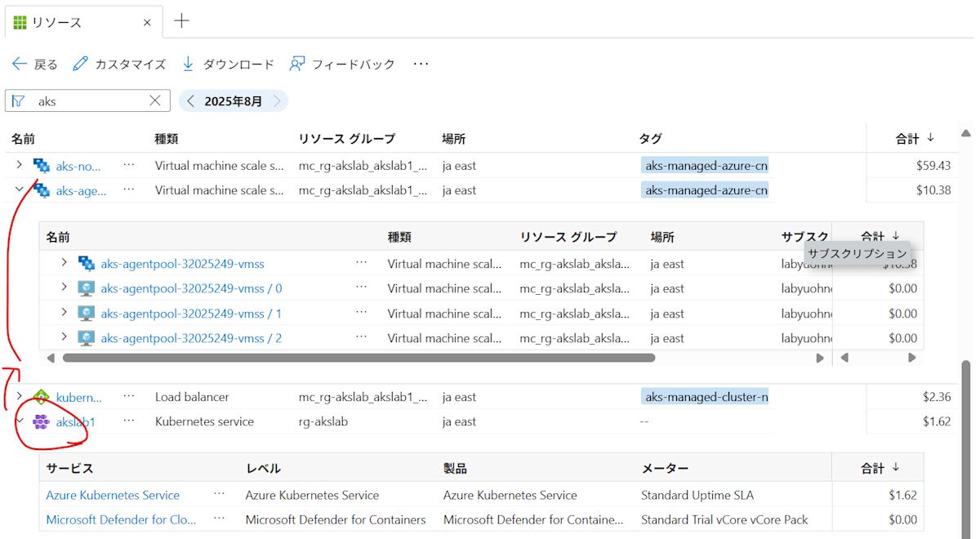
Task: Open kubern... load balancer link
Action: click(x=79, y=398)
